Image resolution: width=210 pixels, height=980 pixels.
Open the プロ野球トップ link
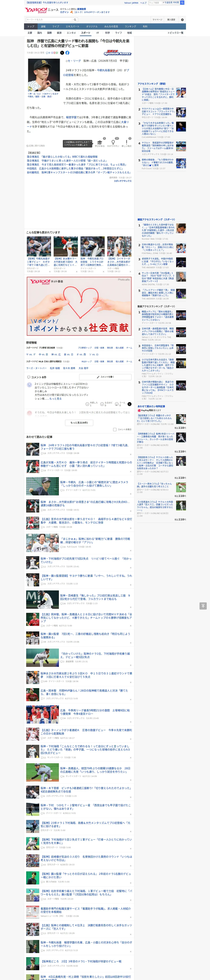[85, 348]
